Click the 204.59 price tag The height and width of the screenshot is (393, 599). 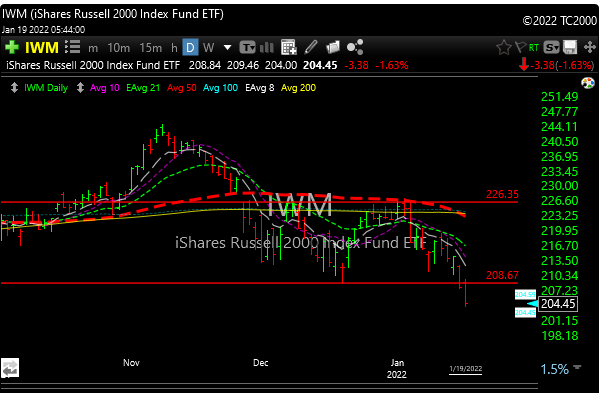tap(525, 294)
